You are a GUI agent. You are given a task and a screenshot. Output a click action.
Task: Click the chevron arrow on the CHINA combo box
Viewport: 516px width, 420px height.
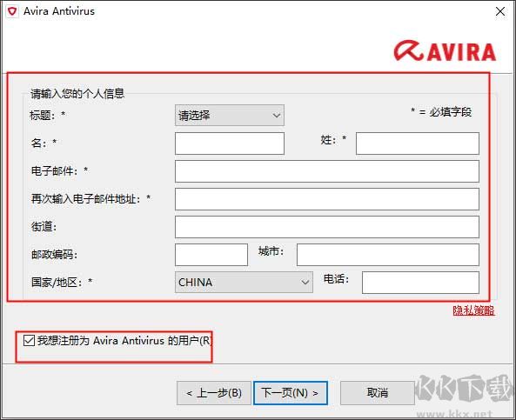point(305,283)
